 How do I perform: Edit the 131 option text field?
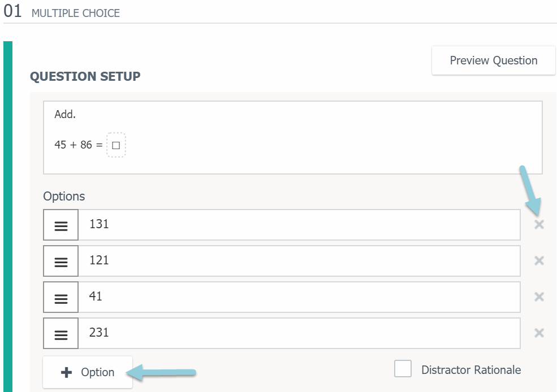299,225
